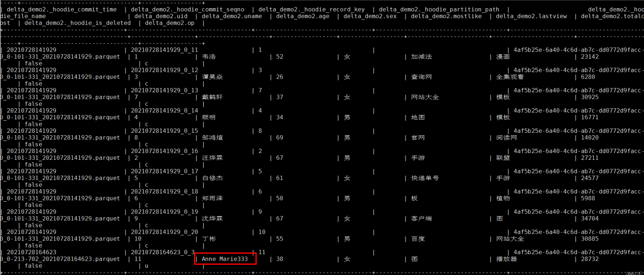
Task: Click the delta_demo2.uname header text
Action: click(232, 16)
